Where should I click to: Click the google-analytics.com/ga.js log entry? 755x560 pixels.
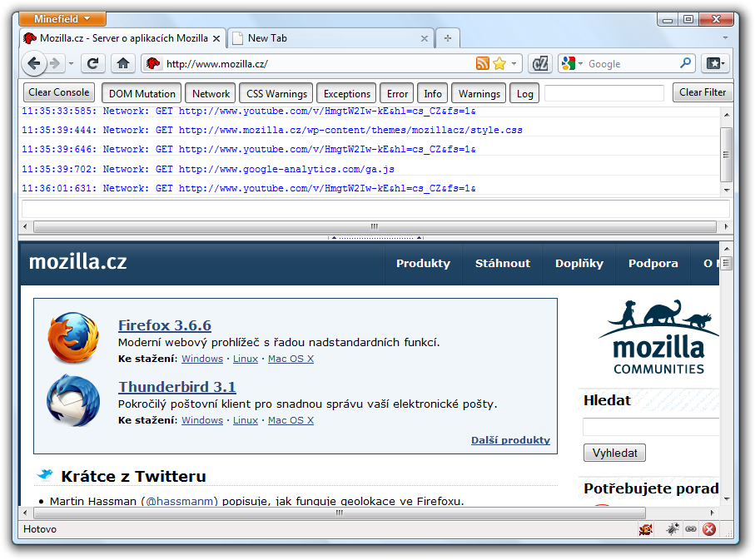(208, 169)
